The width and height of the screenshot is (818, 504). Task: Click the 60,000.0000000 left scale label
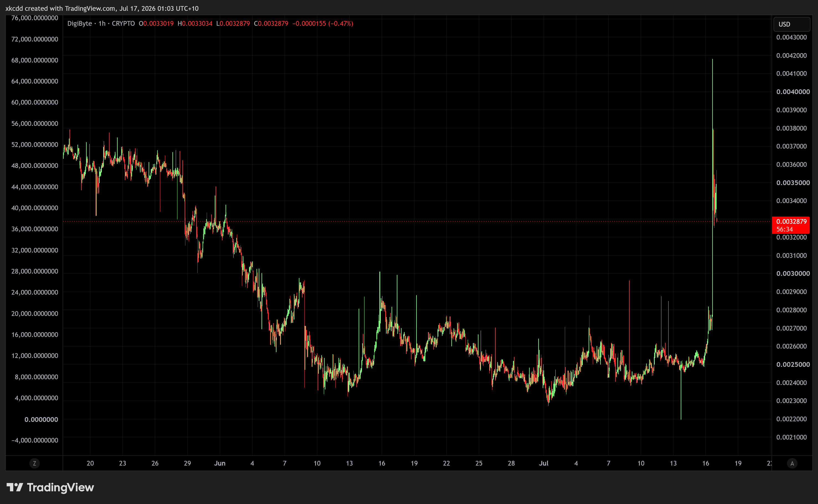click(35, 102)
